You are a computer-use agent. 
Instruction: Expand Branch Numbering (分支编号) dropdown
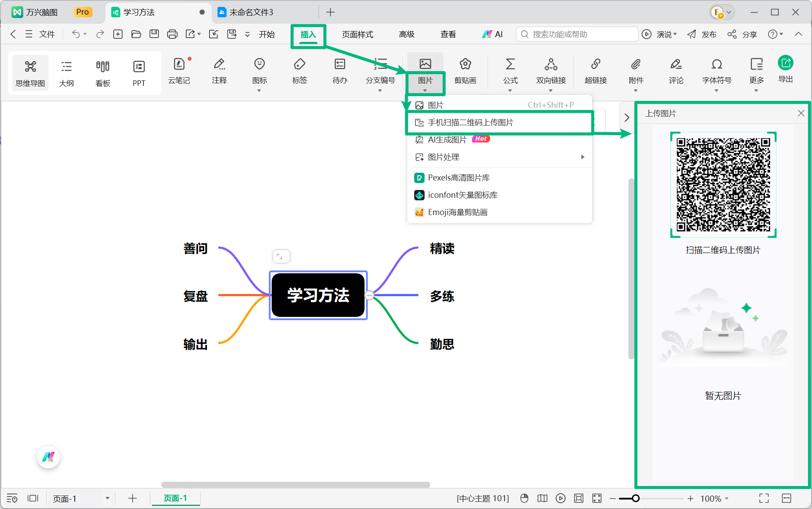pyautogui.click(x=380, y=91)
